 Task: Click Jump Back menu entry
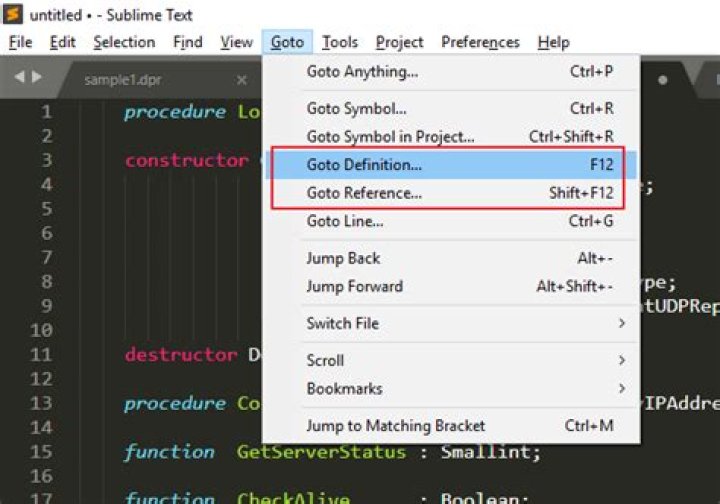pos(451,258)
